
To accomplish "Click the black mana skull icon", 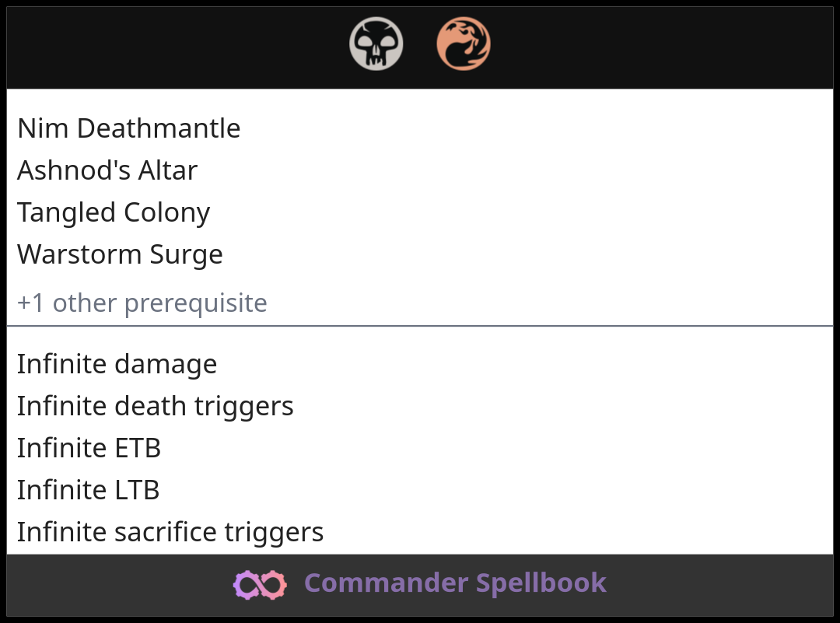I will pyautogui.click(x=376, y=44).
